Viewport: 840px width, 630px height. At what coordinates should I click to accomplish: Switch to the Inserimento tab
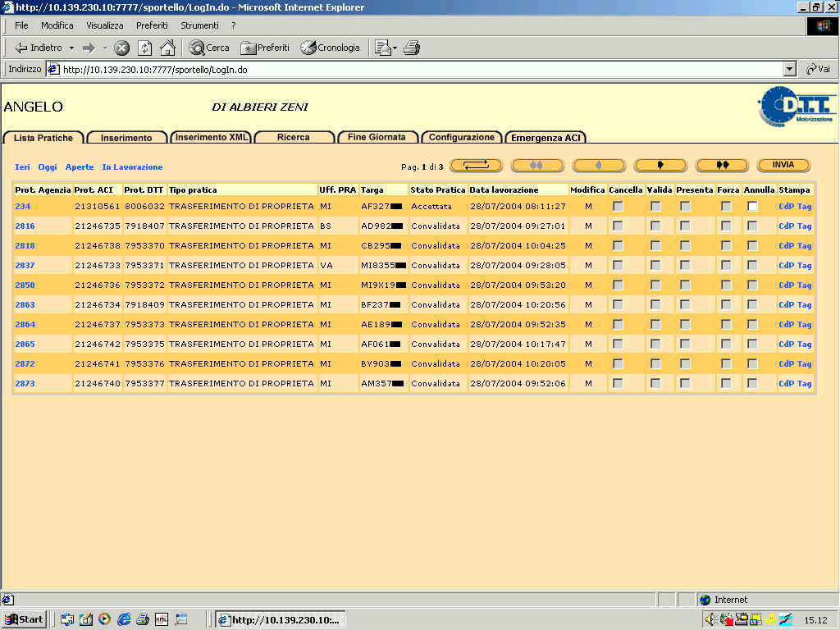(x=126, y=138)
